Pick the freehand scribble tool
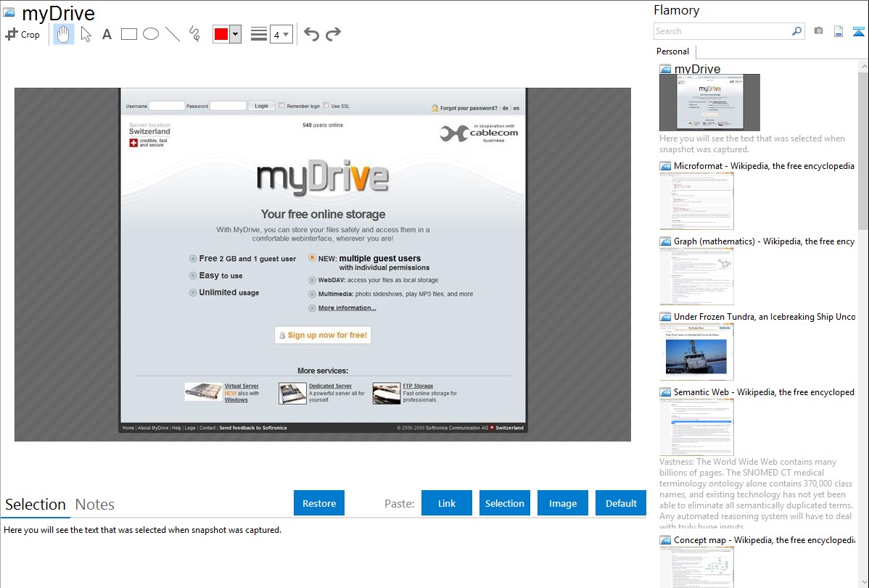This screenshot has height=588, width=869. click(x=194, y=34)
